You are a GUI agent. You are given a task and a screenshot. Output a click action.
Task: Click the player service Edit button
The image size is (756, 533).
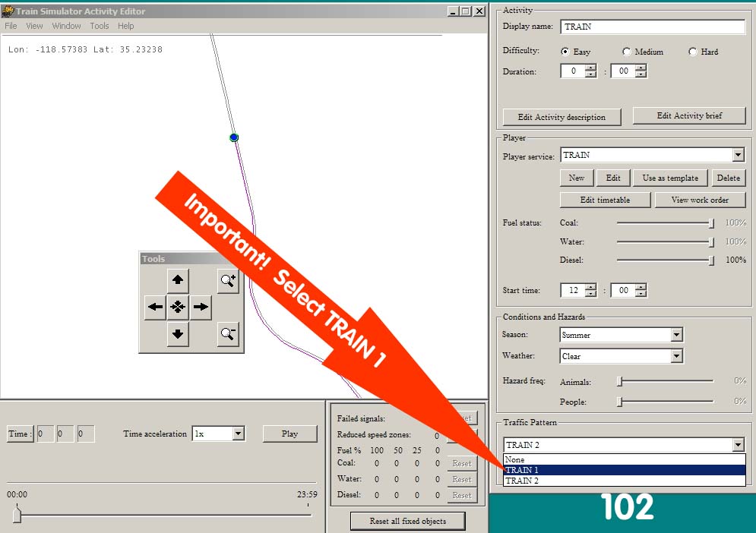click(x=613, y=178)
